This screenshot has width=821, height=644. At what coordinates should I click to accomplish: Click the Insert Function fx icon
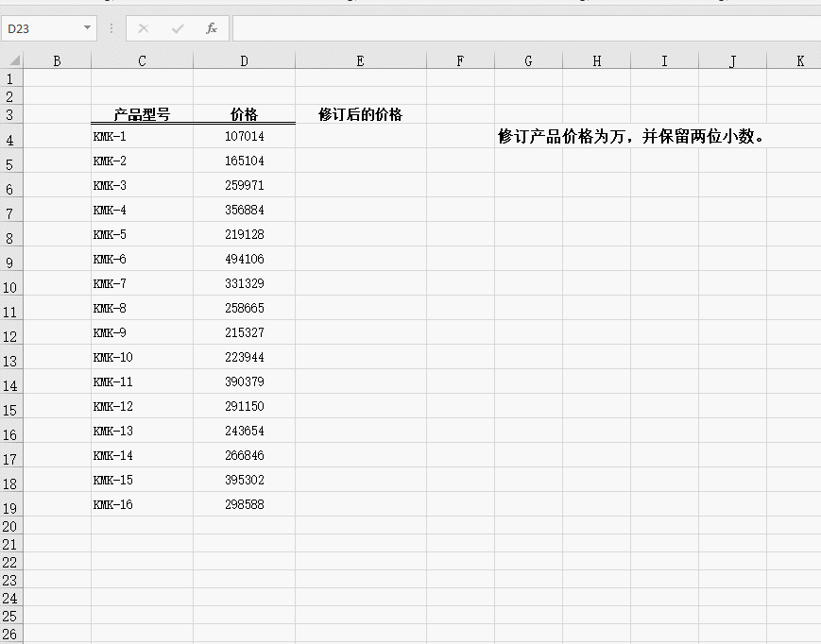pos(211,28)
